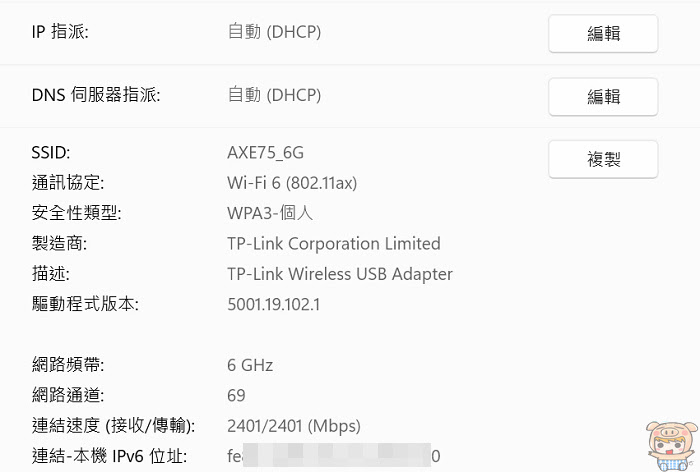Copy the network properties with 複製 button
The height and width of the screenshot is (472, 700).
pos(603,159)
